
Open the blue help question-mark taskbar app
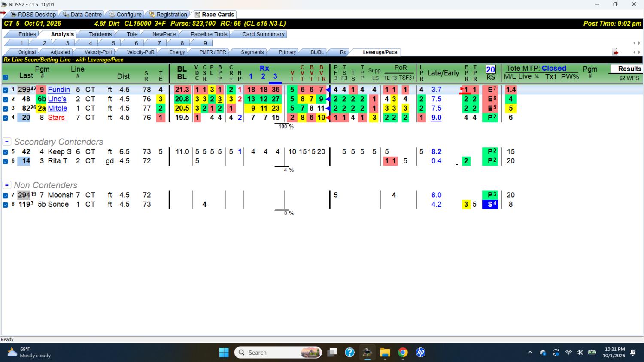click(x=350, y=353)
